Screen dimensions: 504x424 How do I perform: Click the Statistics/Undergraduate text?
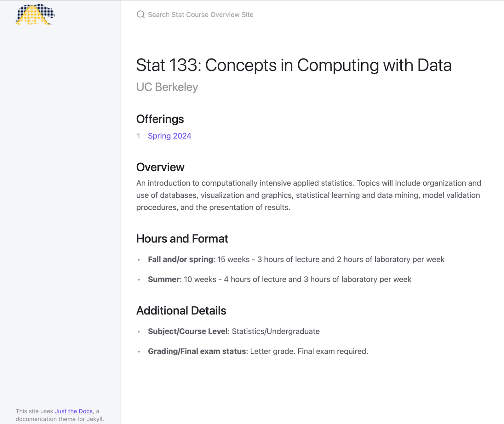coord(276,331)
